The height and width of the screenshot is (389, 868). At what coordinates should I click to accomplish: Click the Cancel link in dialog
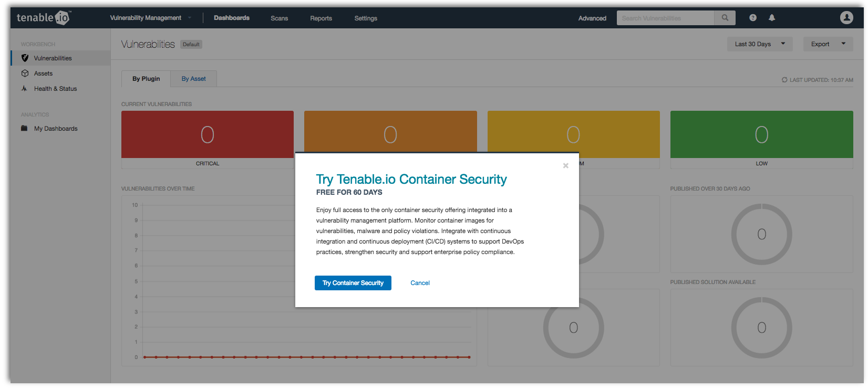point(420,283)
